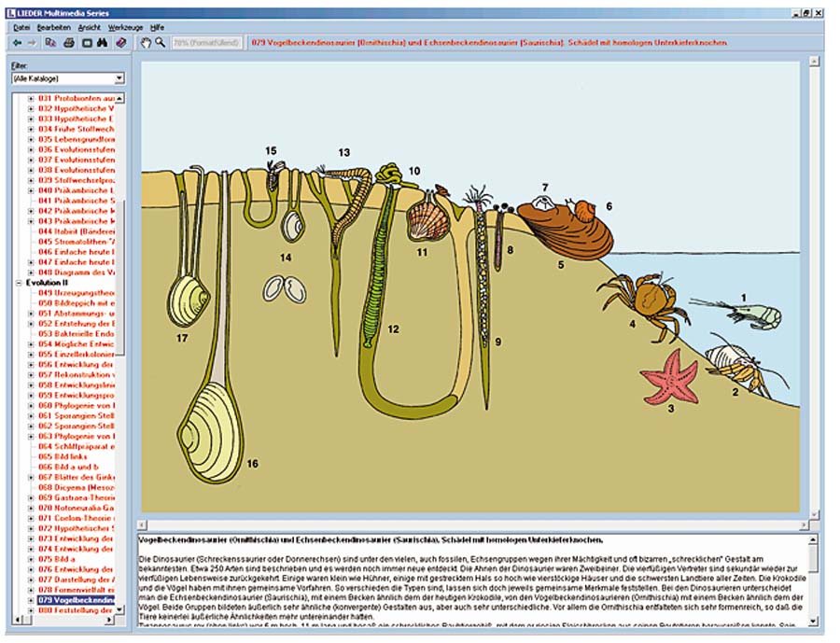Open the Datei menu
The width and height of the screenshot is (840, 643).
tap(21, 28)
